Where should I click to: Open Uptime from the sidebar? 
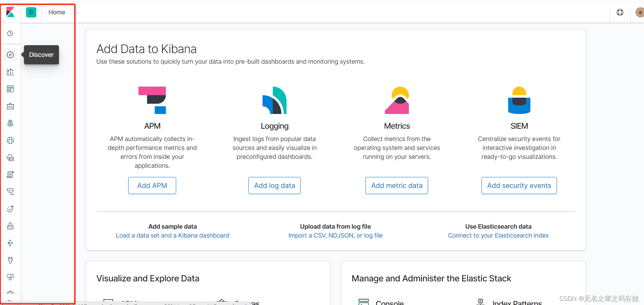(x=10, y=209)
